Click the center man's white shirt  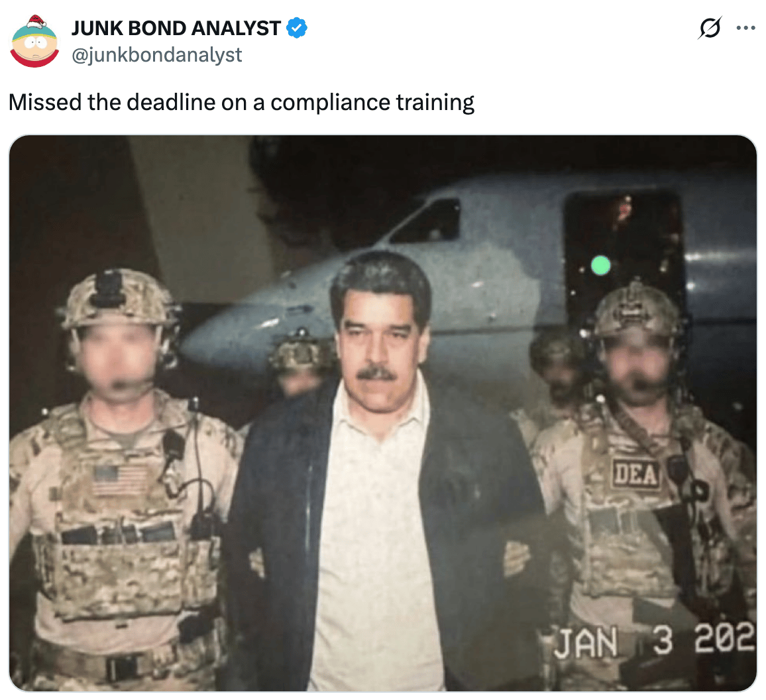(x=376, y=538)
